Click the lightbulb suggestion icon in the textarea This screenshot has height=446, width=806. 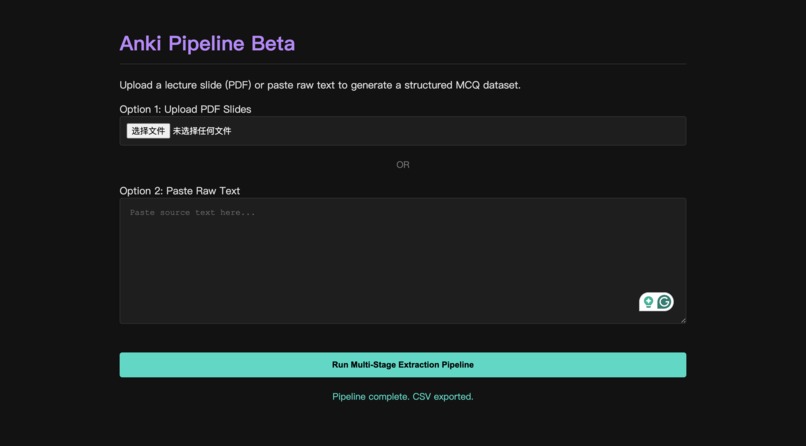click(x=648, y=302)
